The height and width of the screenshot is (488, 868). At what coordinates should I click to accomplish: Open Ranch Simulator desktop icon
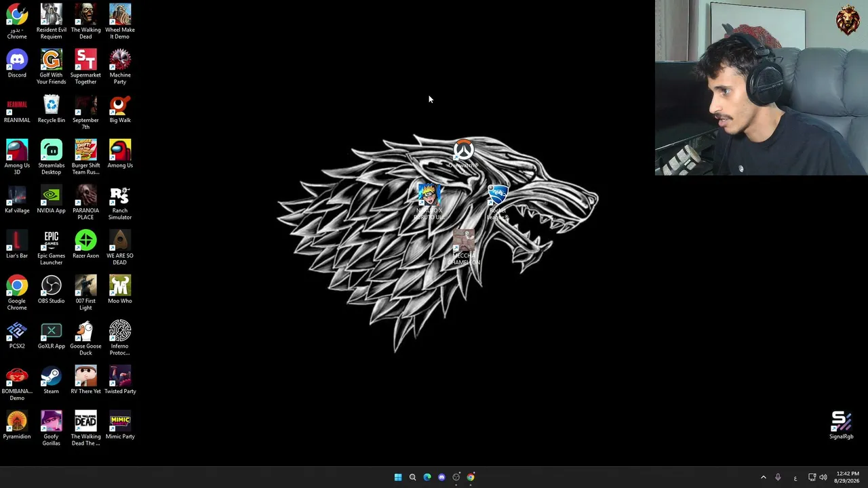(120, 202)
